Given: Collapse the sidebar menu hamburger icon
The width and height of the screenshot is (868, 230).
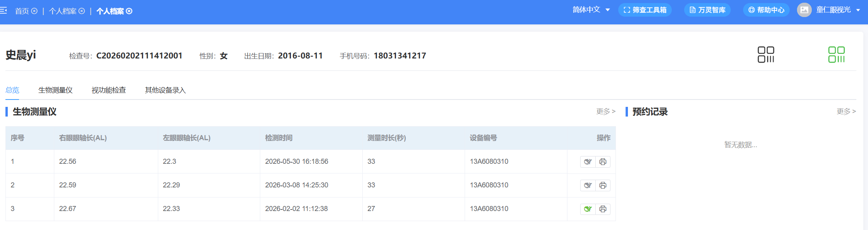Looking at the screenshot, I should coord(3,10).
